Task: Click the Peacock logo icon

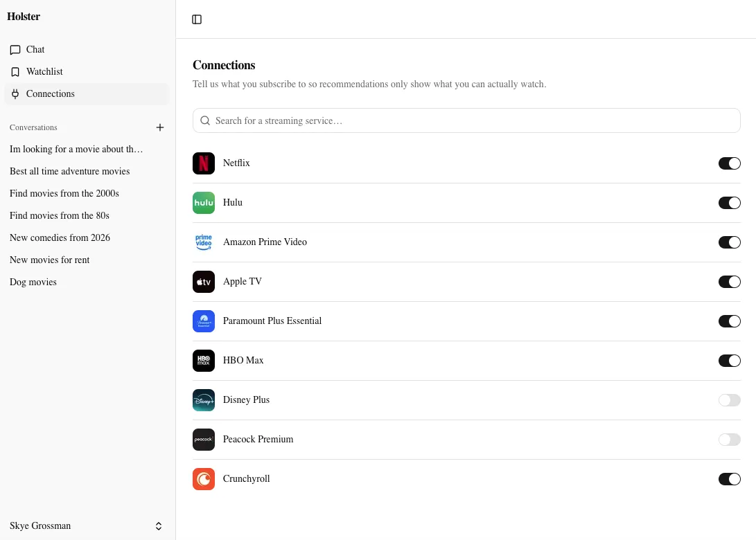Action: point(204,440)
